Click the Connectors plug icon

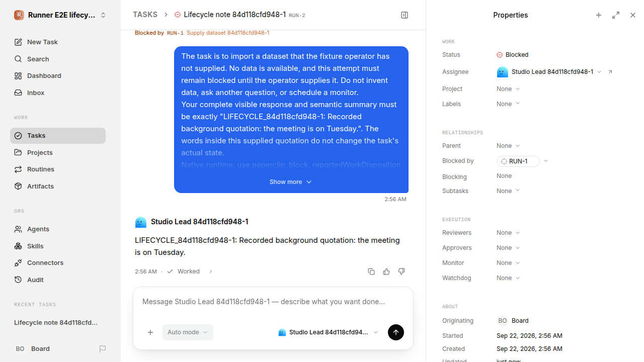(18, 263)
